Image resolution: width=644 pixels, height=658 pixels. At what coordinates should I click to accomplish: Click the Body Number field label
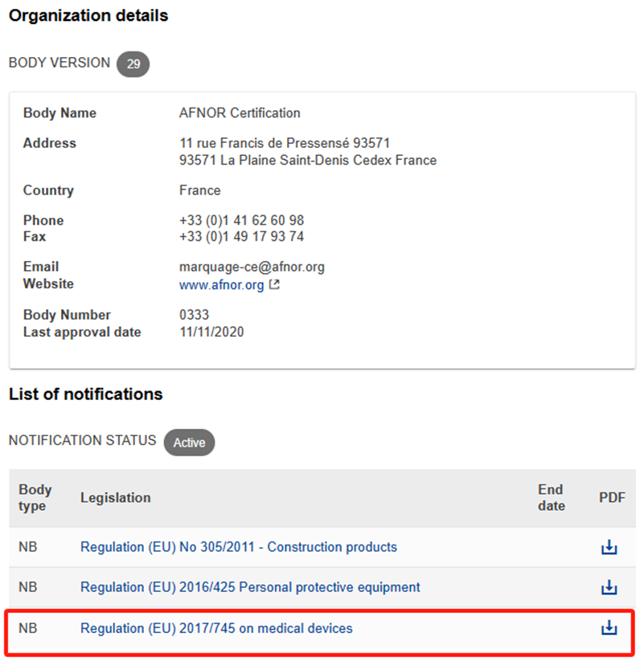[x=67, y=315]
